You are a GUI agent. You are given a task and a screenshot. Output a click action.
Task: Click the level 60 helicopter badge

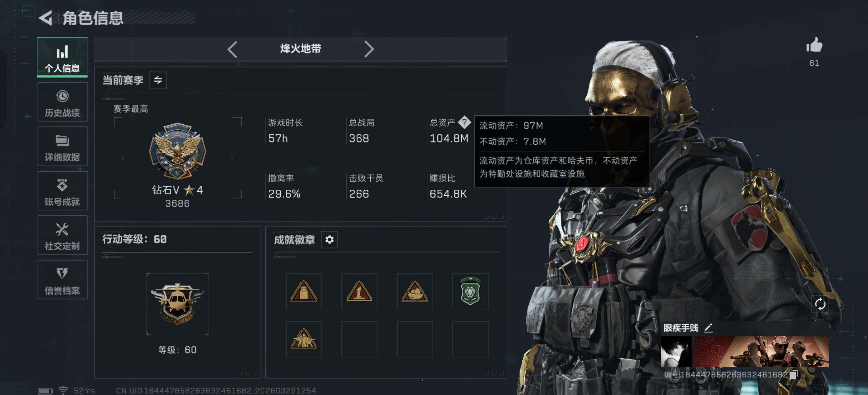point(178,304)
